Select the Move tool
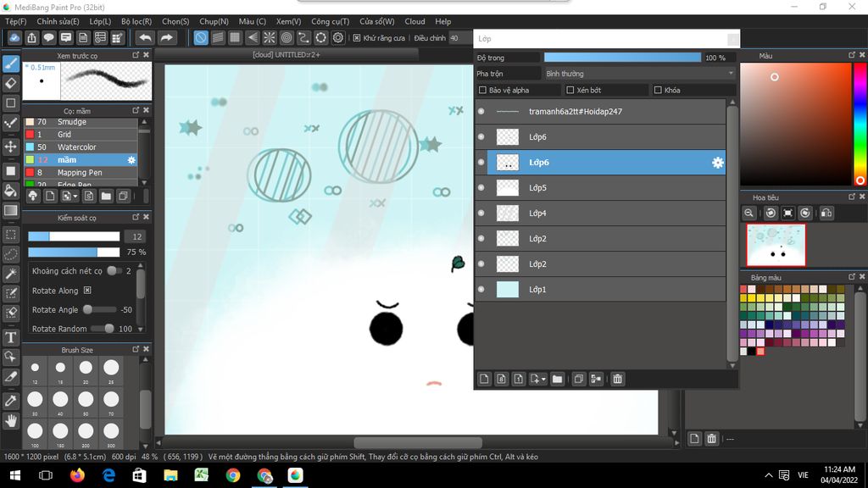The width and height of the screenshot is (868, 488). click(x=10, y=147)
